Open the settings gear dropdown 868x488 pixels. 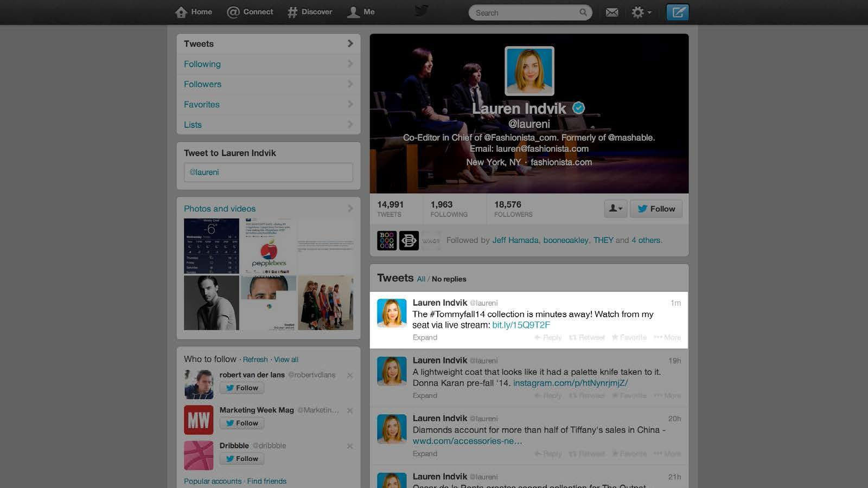[x=641, y=12]
